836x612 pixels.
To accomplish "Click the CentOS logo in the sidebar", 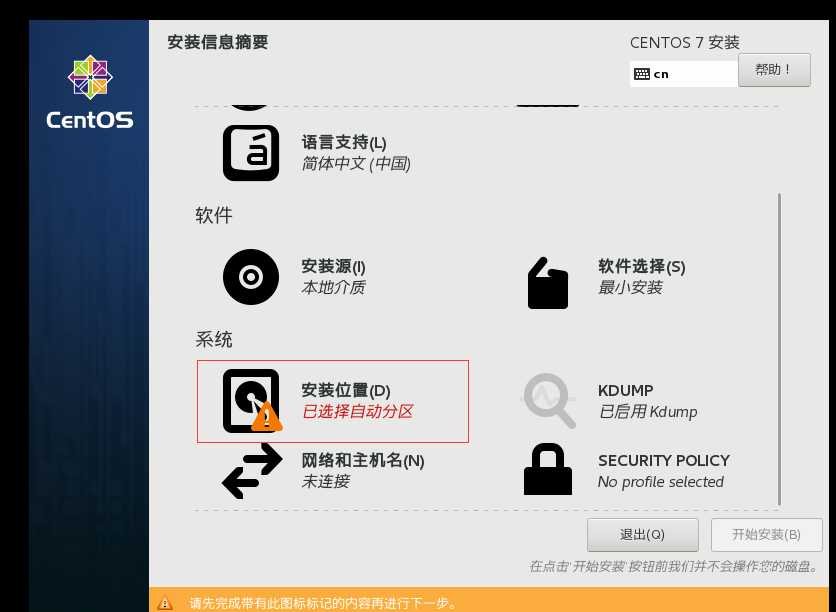I will 90,92.
